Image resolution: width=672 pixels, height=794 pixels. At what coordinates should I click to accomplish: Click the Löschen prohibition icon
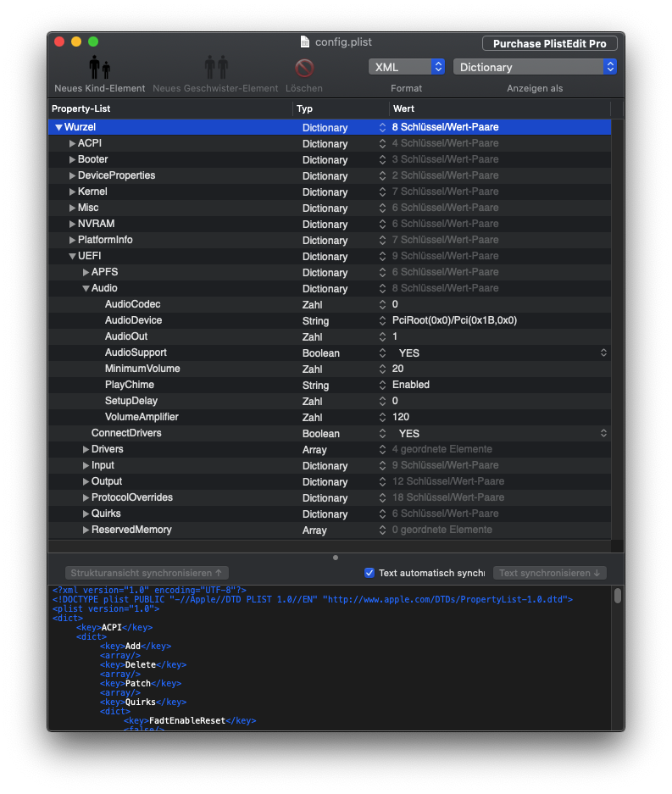(x=304, y=68)
